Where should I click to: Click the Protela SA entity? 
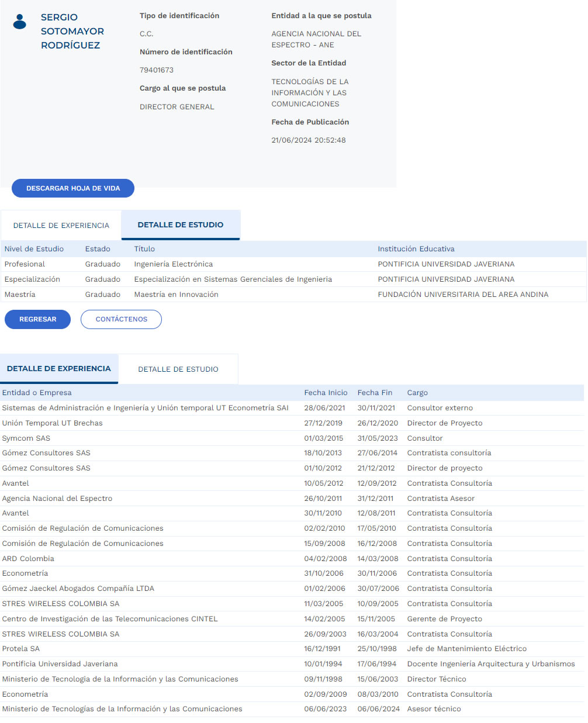tap(21, 649)
